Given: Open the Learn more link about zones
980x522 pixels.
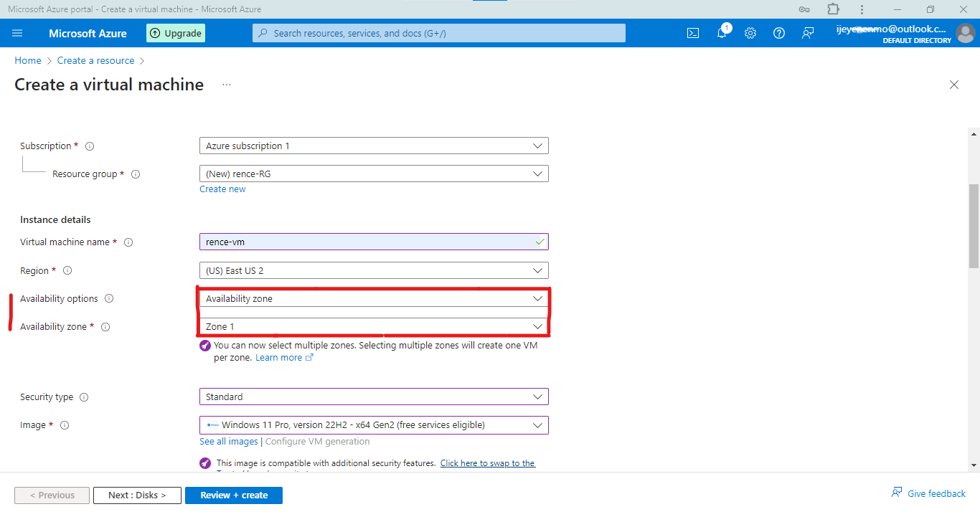Looking at the screenshot, I should (x=284, y=358).
